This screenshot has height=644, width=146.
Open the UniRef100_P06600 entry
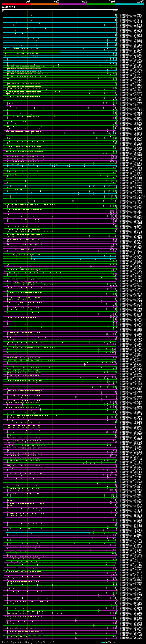131,53
